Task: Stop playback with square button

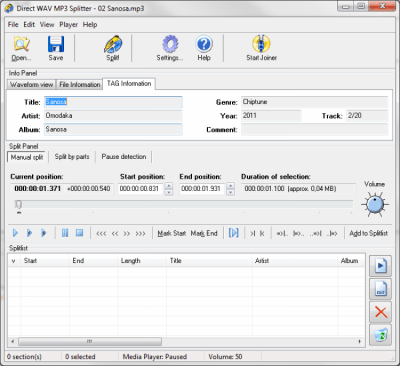Action: tap(79, 233)
